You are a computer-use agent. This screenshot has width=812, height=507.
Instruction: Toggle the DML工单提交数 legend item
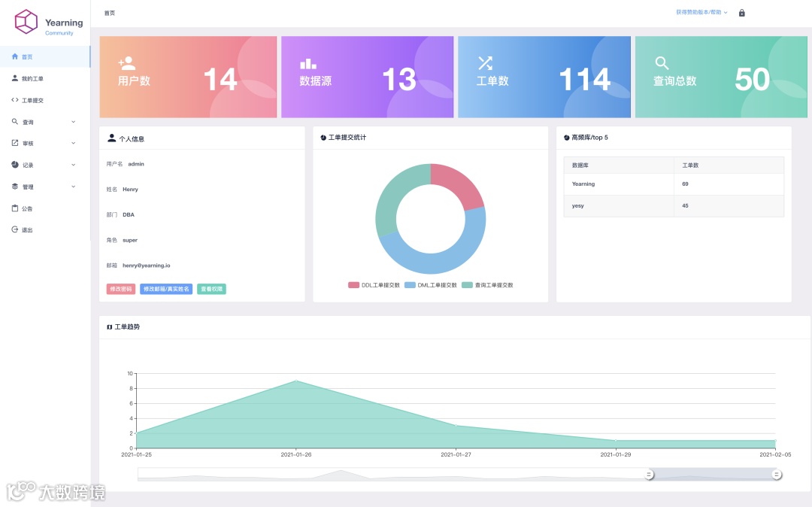point(431,285)
